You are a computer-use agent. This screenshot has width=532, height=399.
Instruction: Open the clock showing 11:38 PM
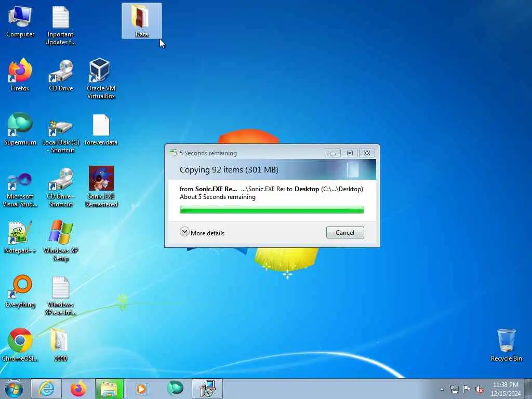[505, 389]
